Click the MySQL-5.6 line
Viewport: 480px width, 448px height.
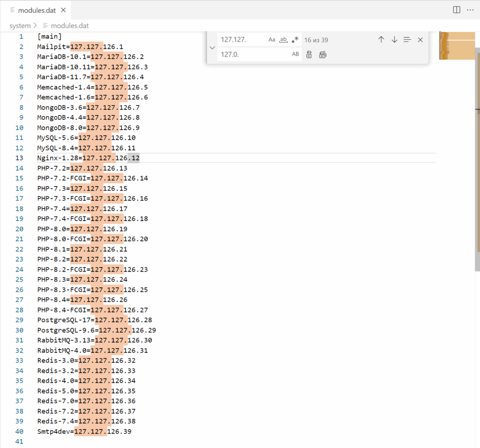86,137
